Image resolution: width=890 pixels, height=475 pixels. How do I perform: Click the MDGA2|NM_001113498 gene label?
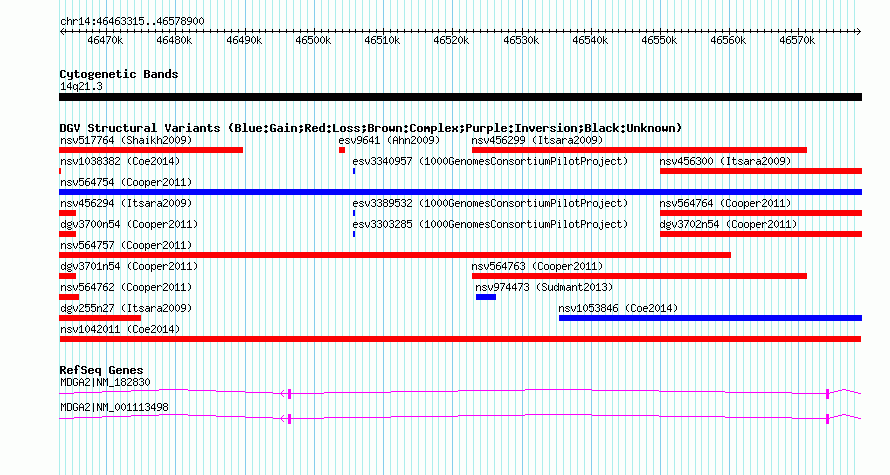(x=114, y=407)
